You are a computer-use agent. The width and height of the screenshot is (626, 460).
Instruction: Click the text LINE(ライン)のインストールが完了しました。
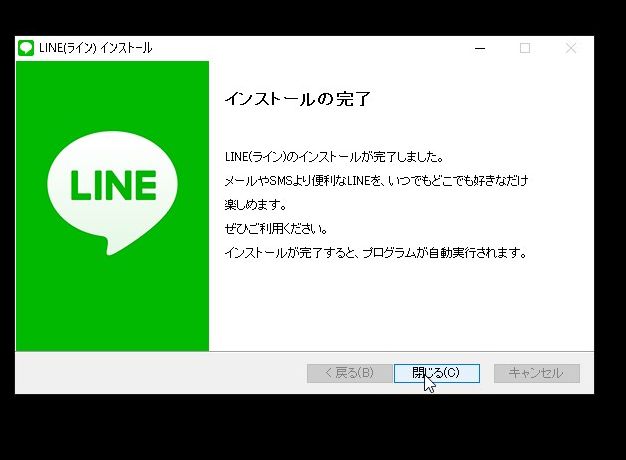point(334,157)
